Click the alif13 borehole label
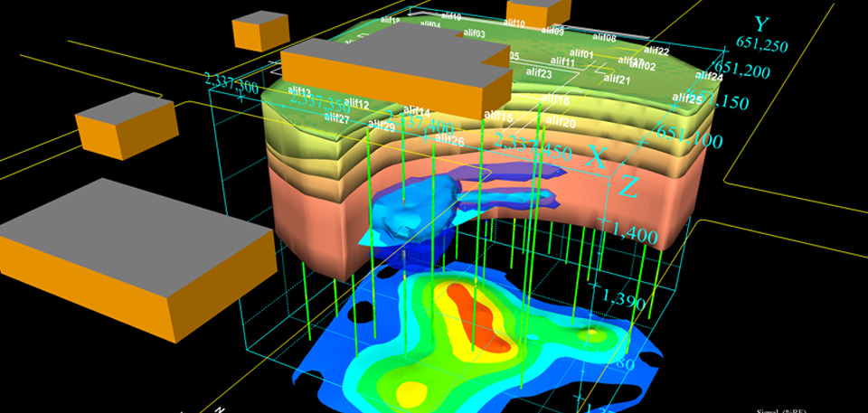This screenshot has height=413, width=868. (x=299, y=92)
